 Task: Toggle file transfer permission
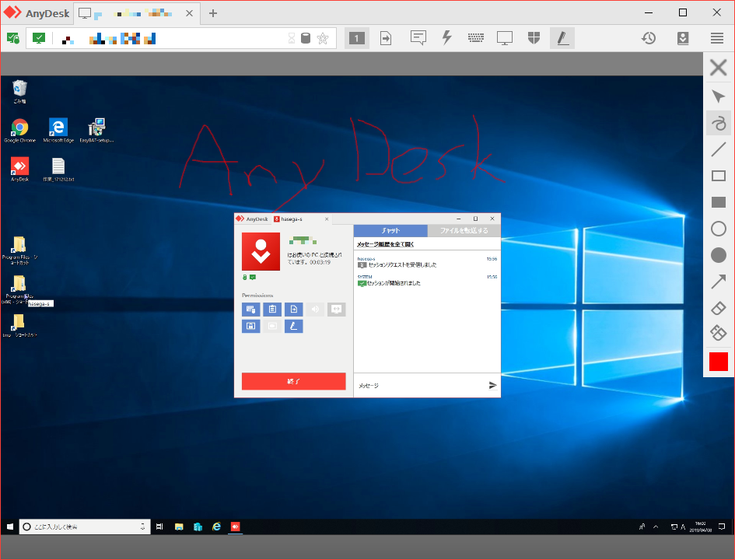point(294,310)
